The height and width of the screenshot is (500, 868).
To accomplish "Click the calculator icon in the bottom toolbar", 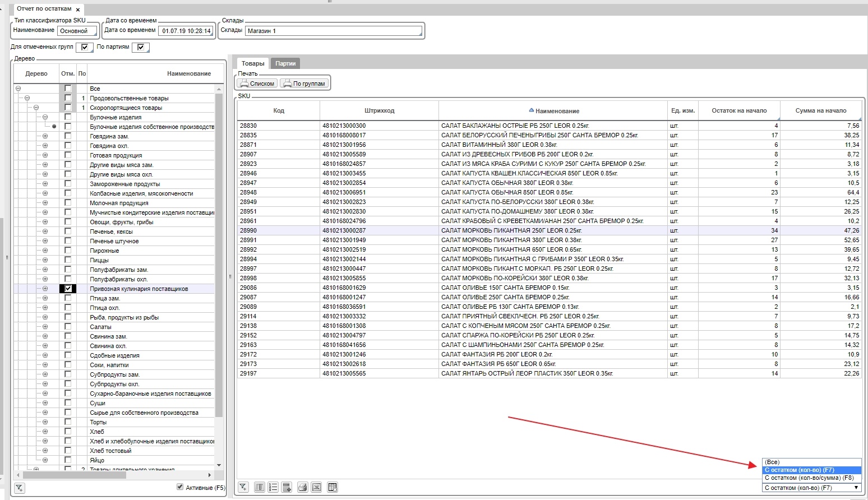I will 287,487.
